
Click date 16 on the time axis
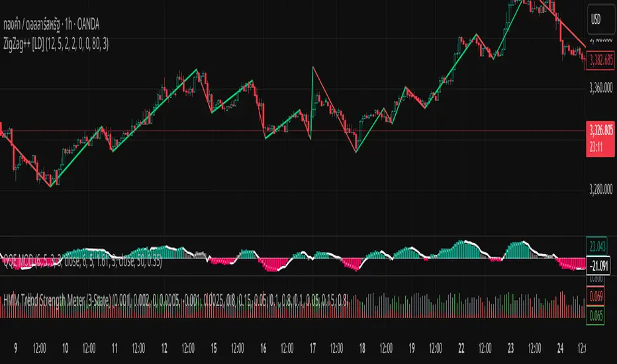[x=263, y=348]
